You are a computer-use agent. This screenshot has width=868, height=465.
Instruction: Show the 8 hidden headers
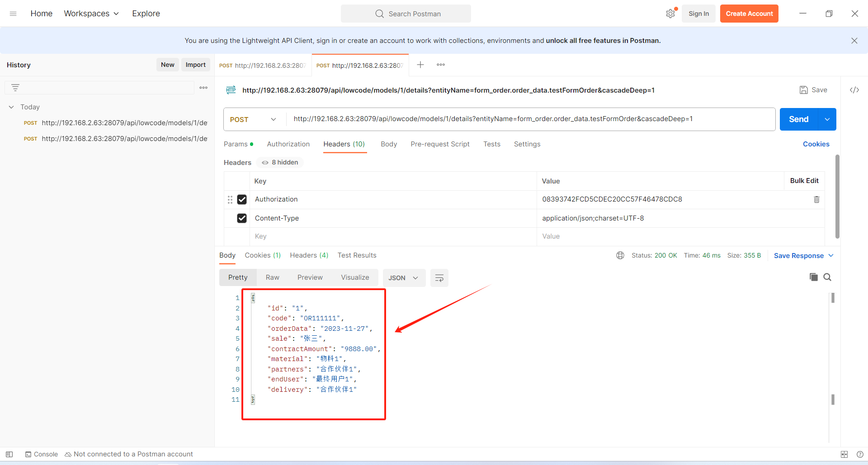pos(280,162)
